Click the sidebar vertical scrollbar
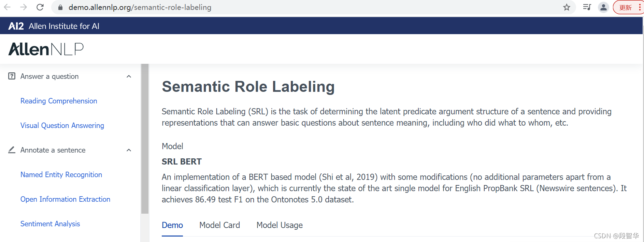The height and width of the screenshot is (242, 644). pyautogui.click(x=145, y=139)
